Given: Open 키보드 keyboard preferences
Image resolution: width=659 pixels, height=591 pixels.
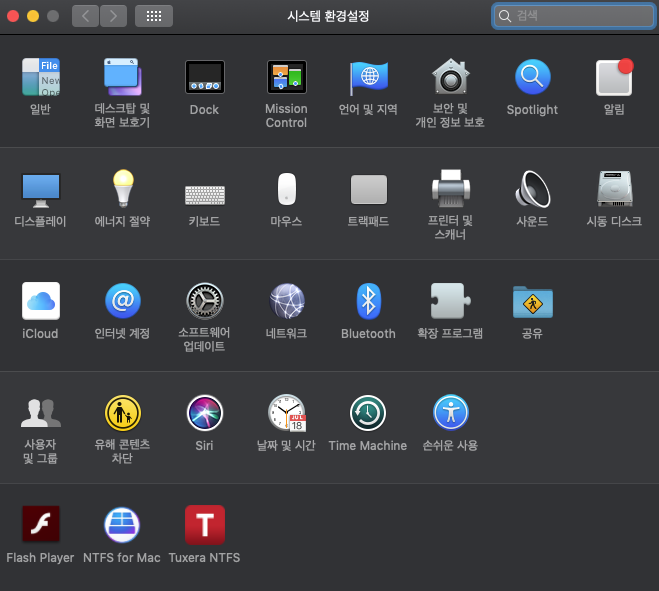Looking at the screenshot, I should [x=205, y=195].
